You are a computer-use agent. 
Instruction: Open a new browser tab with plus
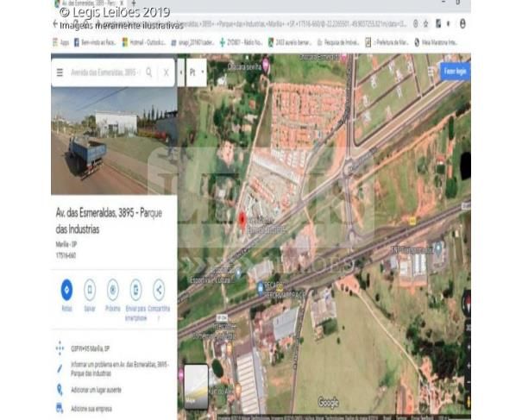point(134,3)
